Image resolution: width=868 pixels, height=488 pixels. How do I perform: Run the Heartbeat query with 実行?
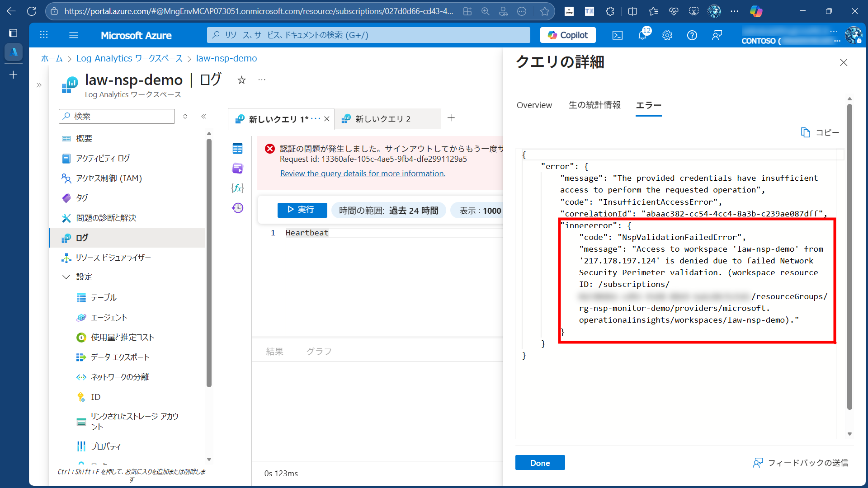pos(302,210)
